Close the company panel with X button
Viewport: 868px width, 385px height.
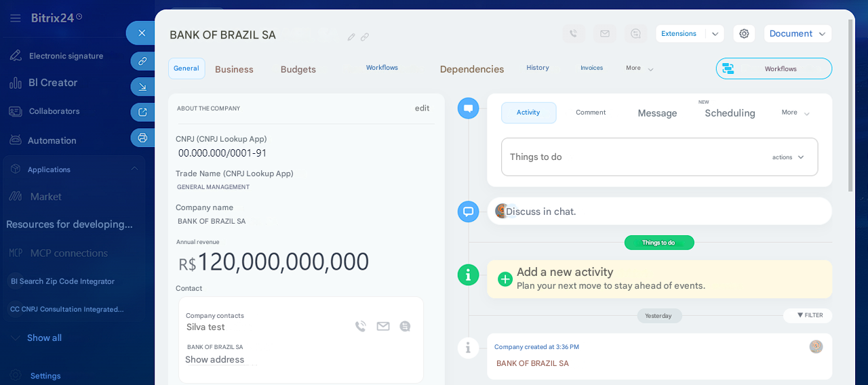[x=142, y=33]
